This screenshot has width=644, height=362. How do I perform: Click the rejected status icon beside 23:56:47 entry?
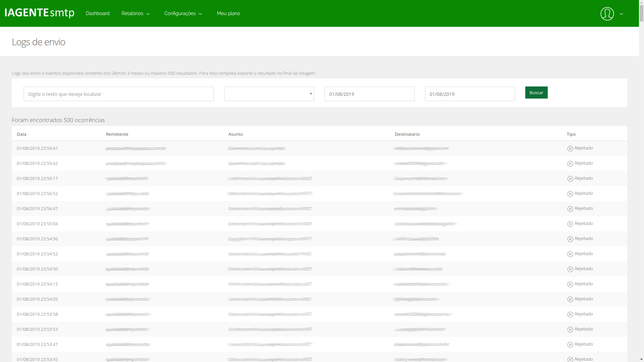coord(570,208)
